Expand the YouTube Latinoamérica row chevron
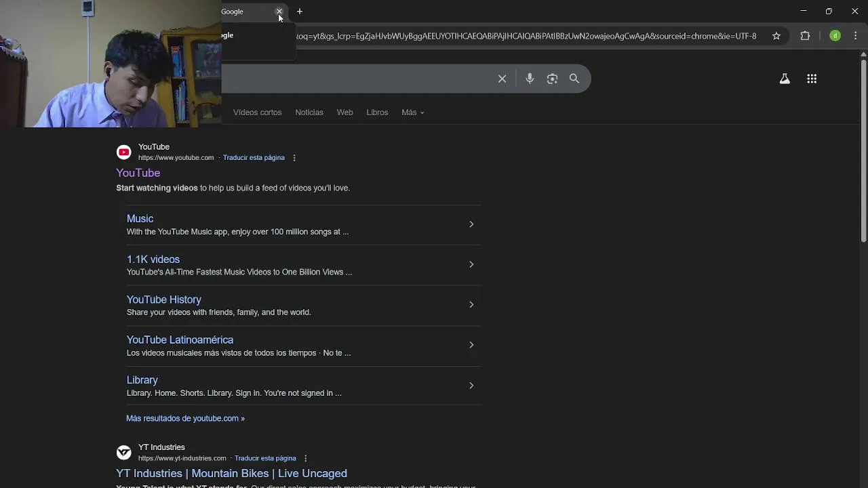The height and width of the screenshot is (488, 868). 471,345
